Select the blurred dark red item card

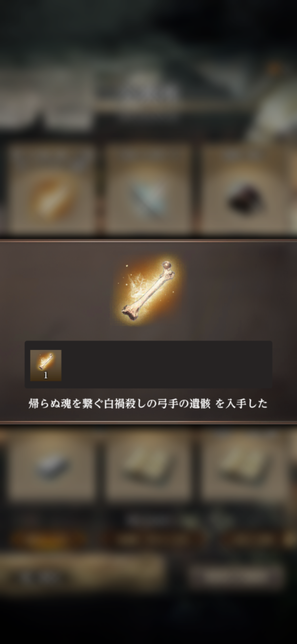[243, 189]
